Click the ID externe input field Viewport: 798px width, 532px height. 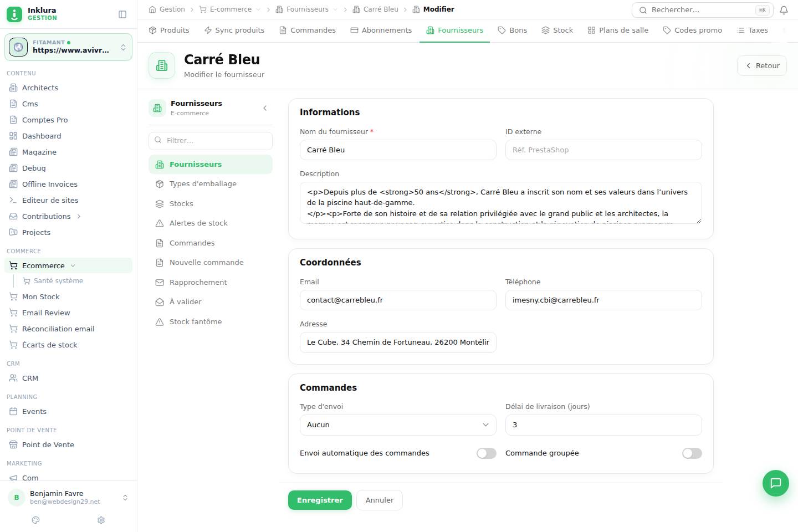(603, 150)
